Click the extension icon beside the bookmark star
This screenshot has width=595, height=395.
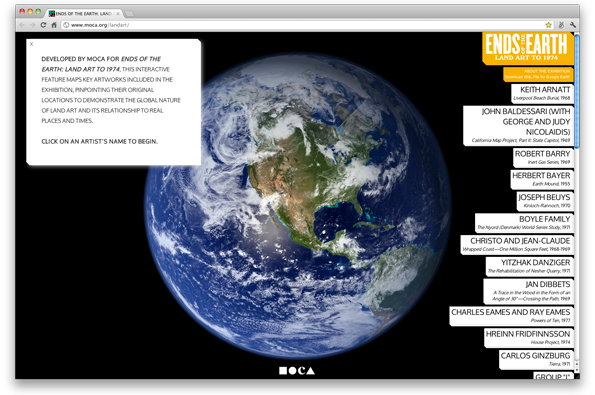[x=561, y=25]
